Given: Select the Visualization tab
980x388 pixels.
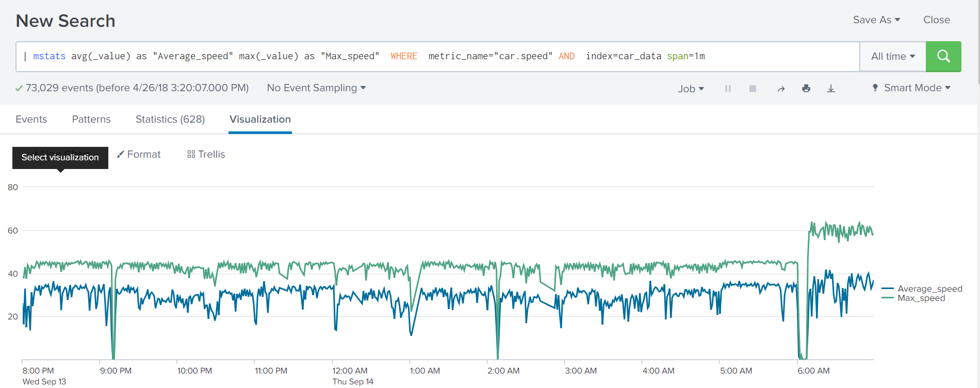Looking at the screenshot, I should (260, 119).
